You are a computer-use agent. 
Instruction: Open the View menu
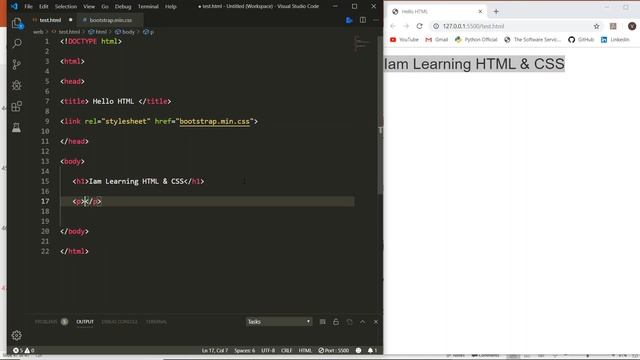tap(89, 7)
